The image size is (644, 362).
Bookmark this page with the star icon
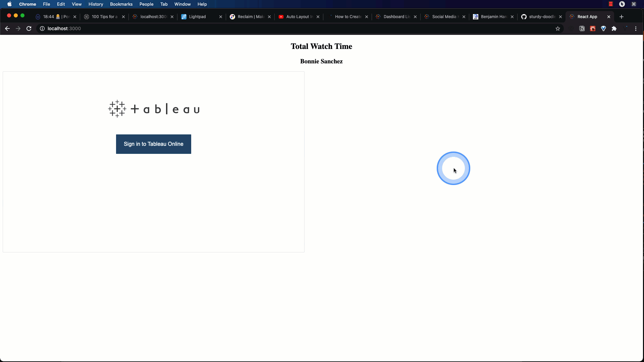(558, 28)
